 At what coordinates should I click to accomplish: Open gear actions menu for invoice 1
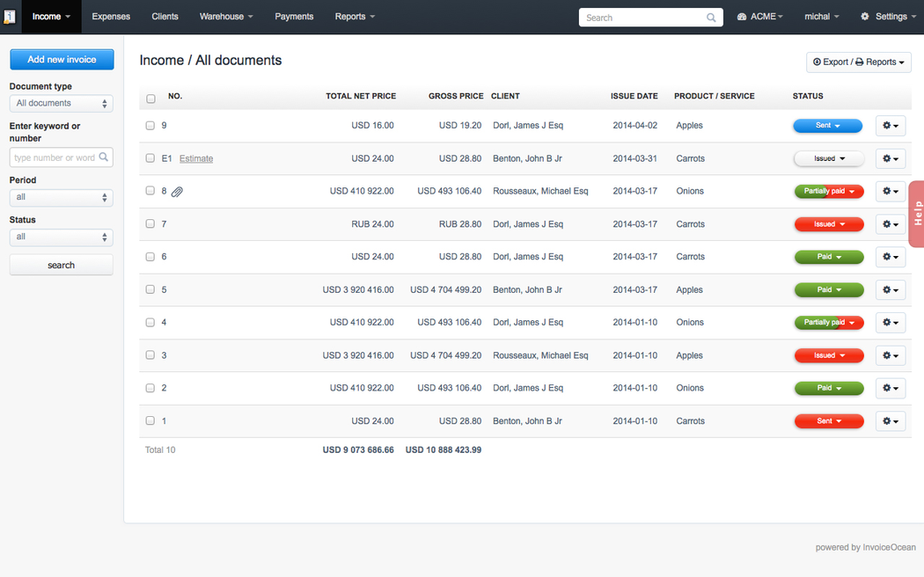point(890,421)
